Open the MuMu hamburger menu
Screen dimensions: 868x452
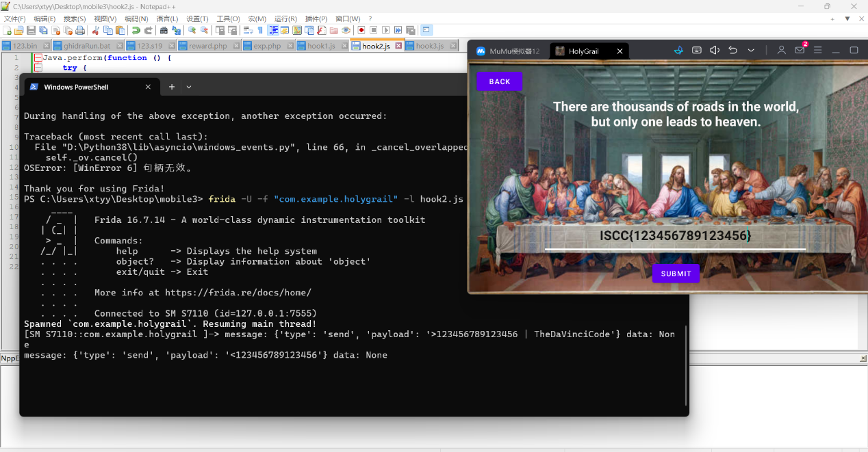(817, 51)
